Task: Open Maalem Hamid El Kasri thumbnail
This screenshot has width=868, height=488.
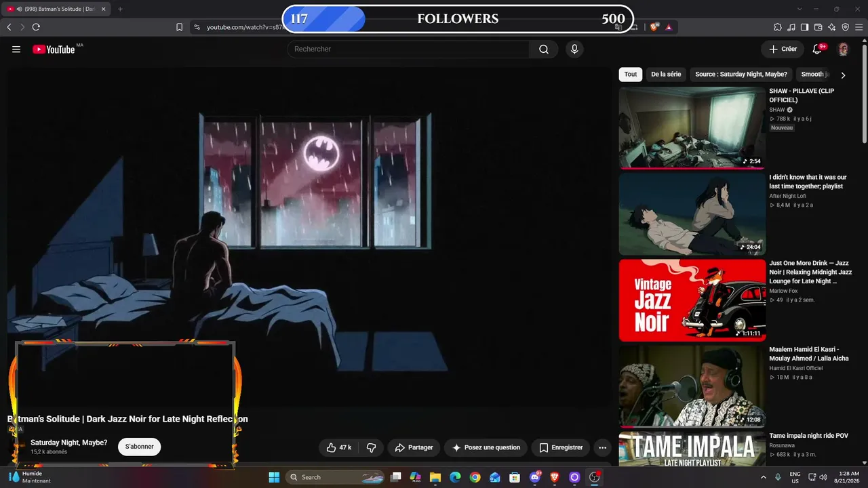Action: pos(692,386)
